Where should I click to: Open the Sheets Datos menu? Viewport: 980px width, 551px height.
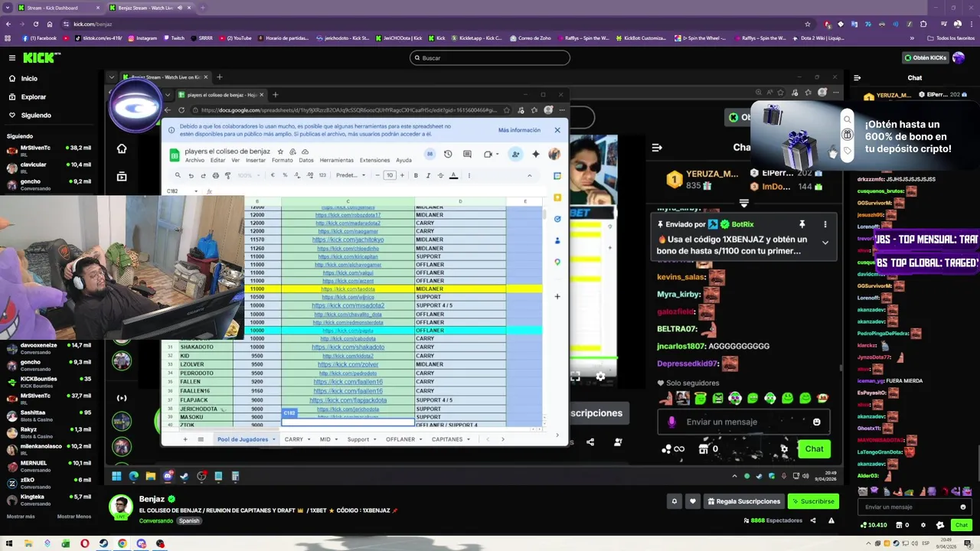tap(306, 161)
